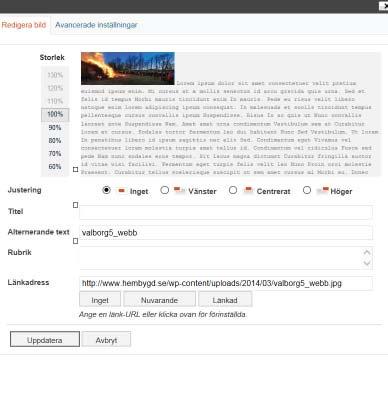388x412 pixels.
Task: Choose the 100% size option
Action: click(x=55, y=114)
